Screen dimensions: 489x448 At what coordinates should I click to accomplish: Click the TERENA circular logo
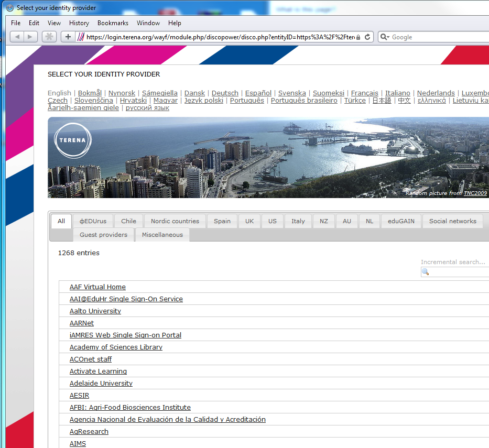[x=73, y=140]
